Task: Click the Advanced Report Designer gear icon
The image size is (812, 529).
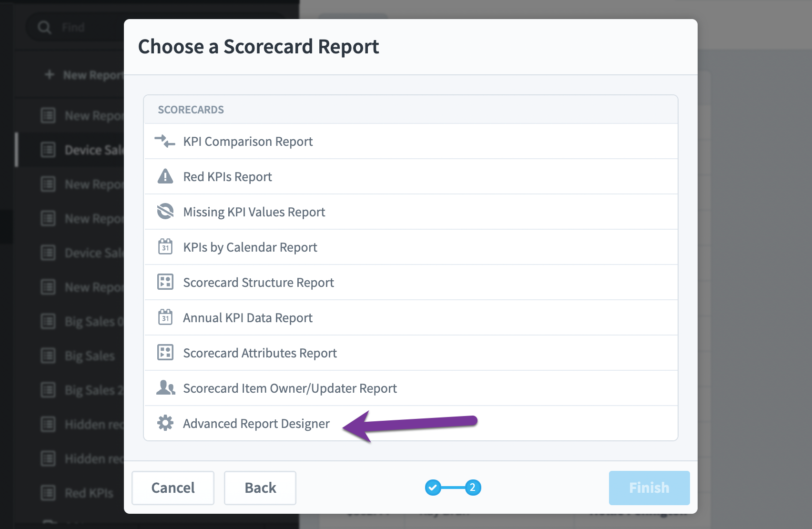Action: click(165, 423)
